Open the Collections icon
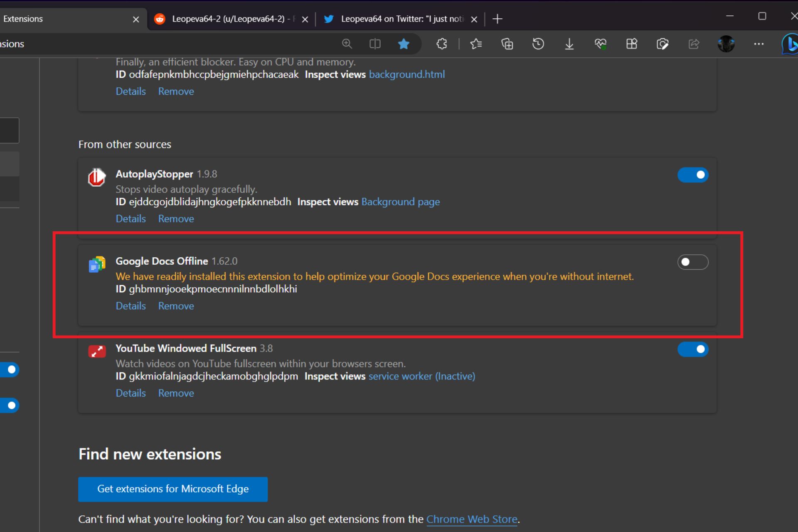Image resolution: width=798 pixels, height=532 pixels. (x=507, y=44)
